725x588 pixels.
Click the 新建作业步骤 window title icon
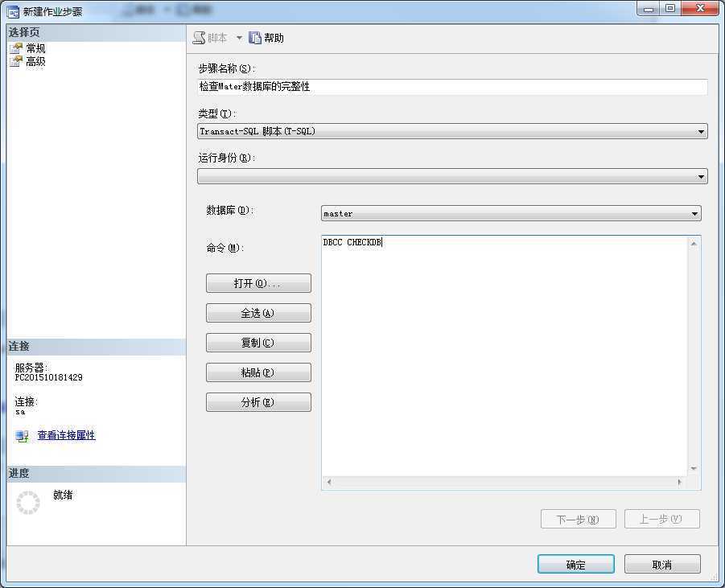(13, 12)
